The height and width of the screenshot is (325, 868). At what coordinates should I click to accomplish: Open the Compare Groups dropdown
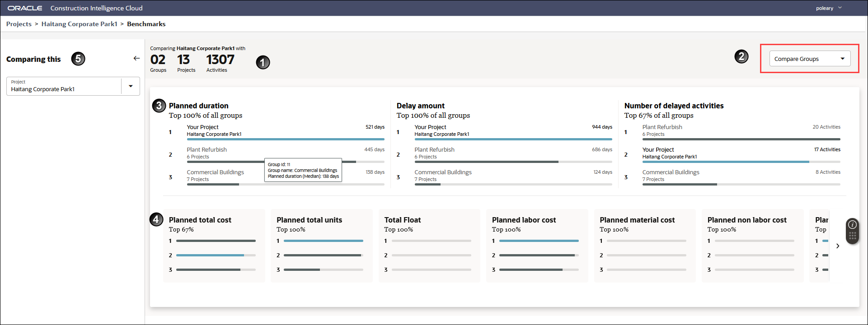810,59
